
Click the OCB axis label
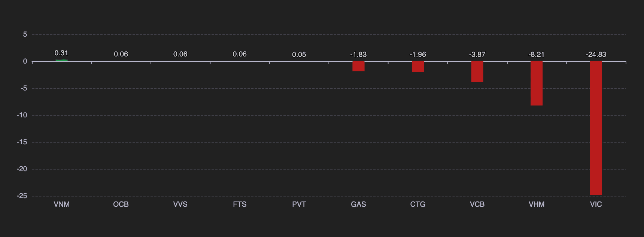121,204
